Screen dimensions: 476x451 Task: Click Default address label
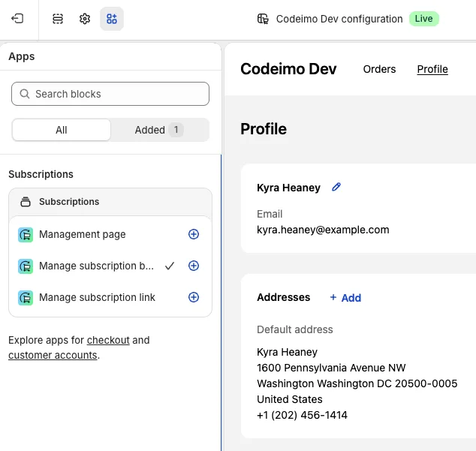click(295, 329)
